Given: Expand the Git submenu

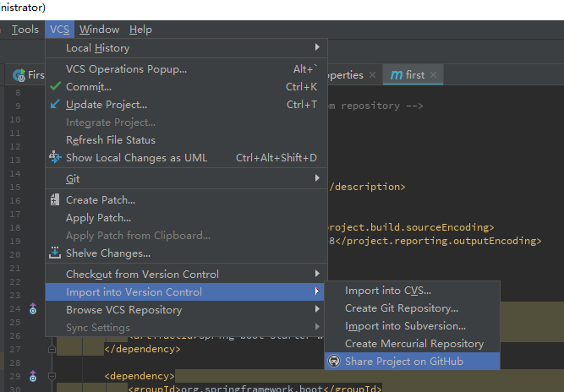Looking at the screenshot, I should (x=186, y=178).
